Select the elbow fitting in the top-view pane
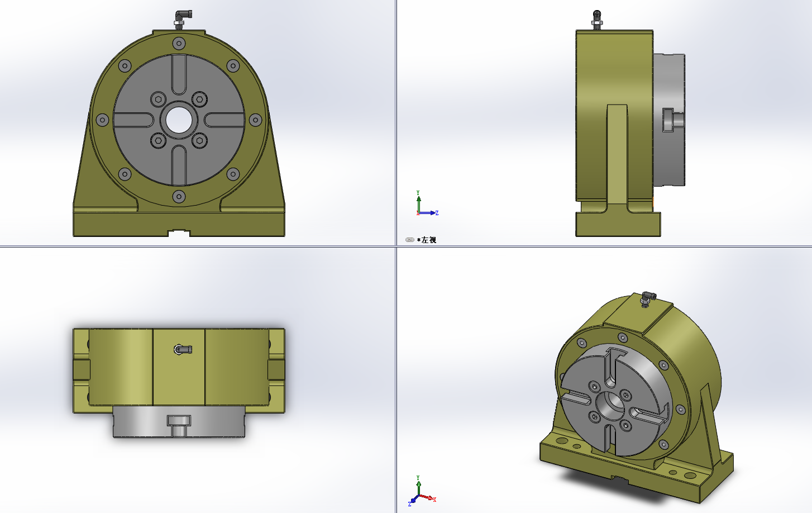The height and width of the screenshot is (513, 812). click(183, 350)
